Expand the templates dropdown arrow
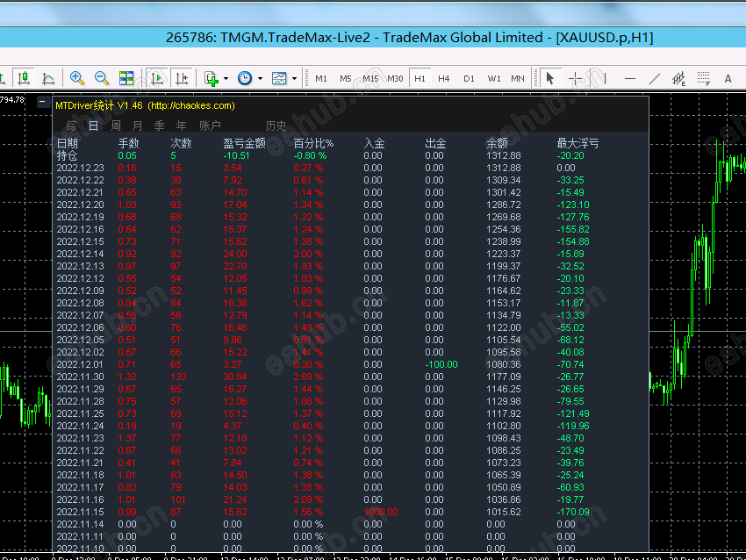Screen dimensions: 746x560 pyautogui.click(x=295, y=78)
